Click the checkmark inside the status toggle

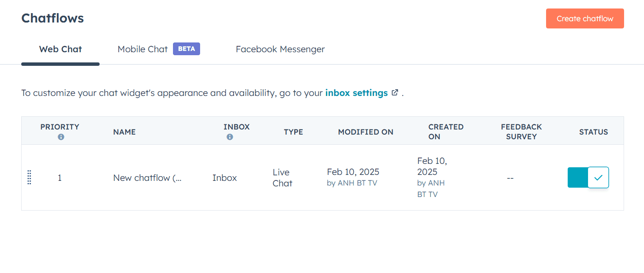(598, 177)
